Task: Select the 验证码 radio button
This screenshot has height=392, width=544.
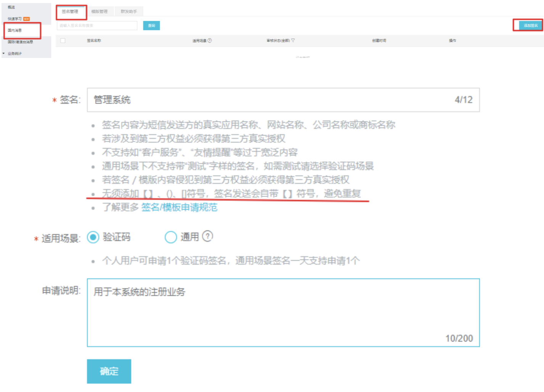Action: pyautogui.click(x=93, y=237)
